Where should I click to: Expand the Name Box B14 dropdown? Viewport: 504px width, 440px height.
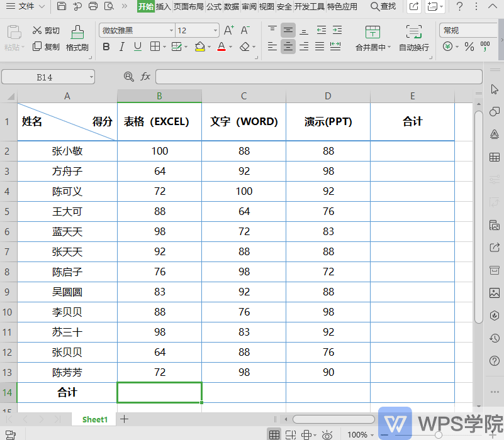point(91,77)
